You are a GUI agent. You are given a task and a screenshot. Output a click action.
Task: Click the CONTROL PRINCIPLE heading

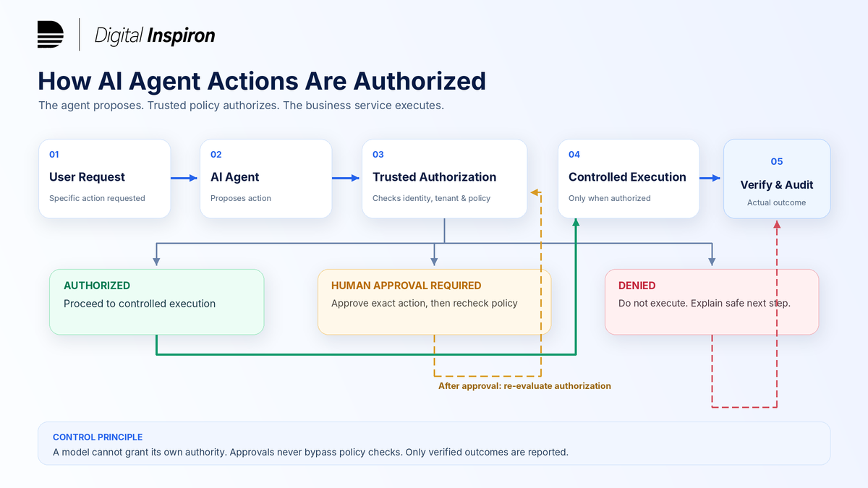click(98, 437)
